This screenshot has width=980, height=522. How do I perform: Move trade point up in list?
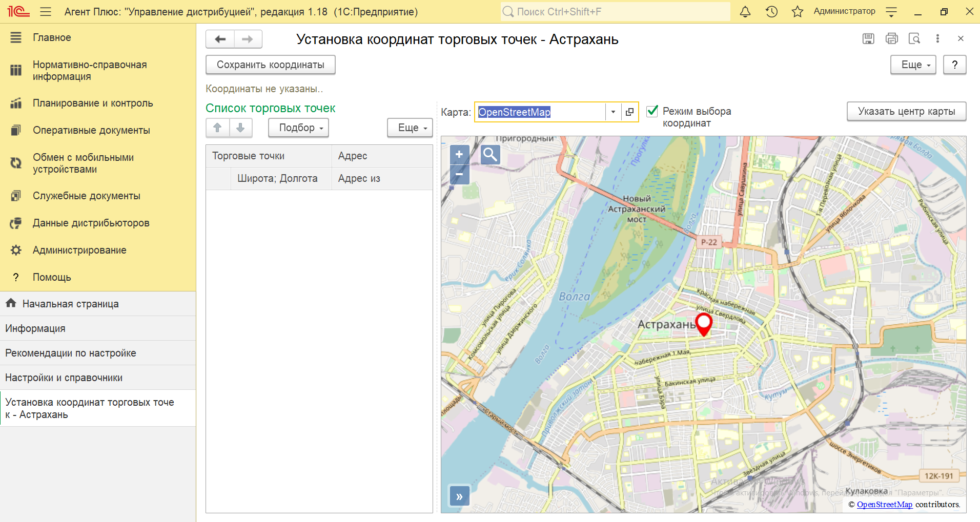(x=217, y=128)
